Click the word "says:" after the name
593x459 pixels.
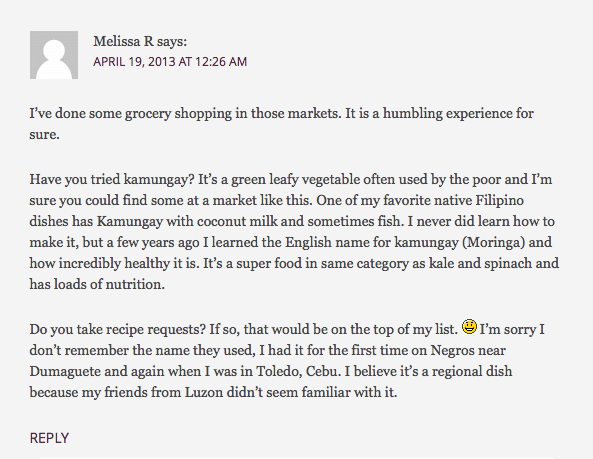point(172,42)
